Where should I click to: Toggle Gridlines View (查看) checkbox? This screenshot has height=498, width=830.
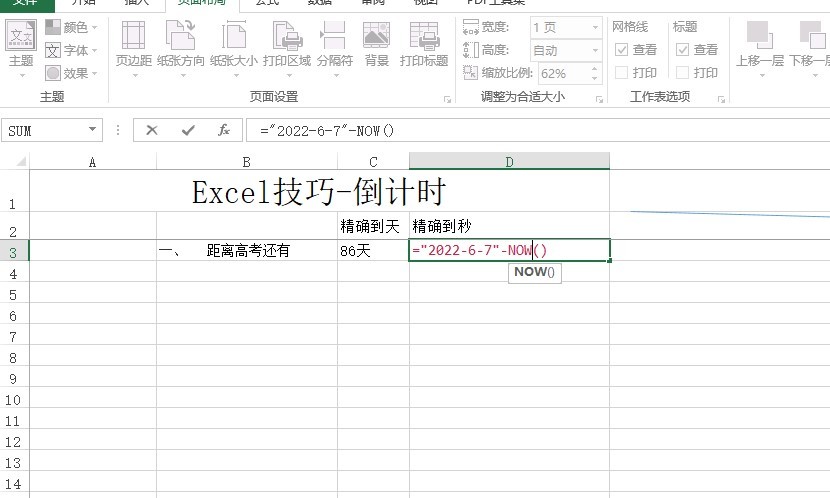click(x=621, y=50)
